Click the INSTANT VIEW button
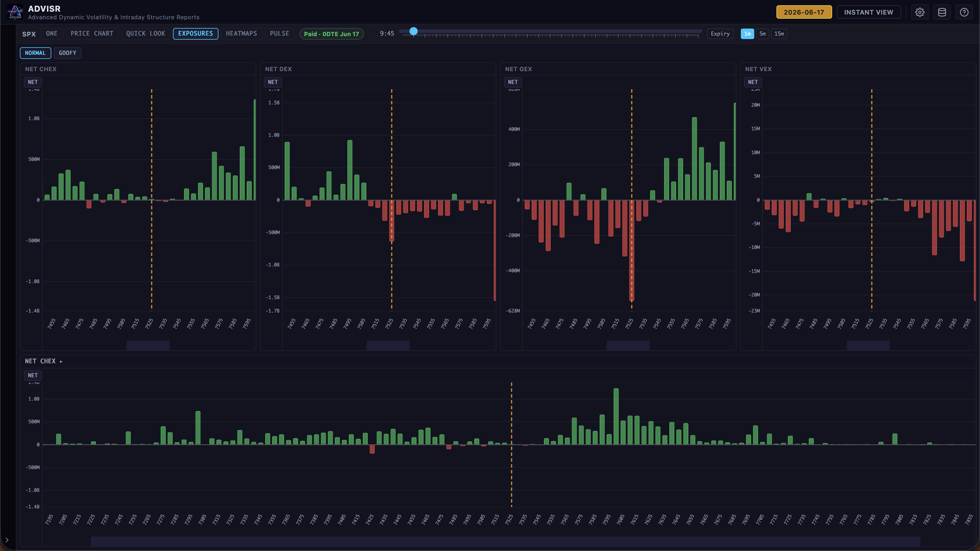Image resolution: width=980 pixels, height=551 pixels. (x=869, y=12)
